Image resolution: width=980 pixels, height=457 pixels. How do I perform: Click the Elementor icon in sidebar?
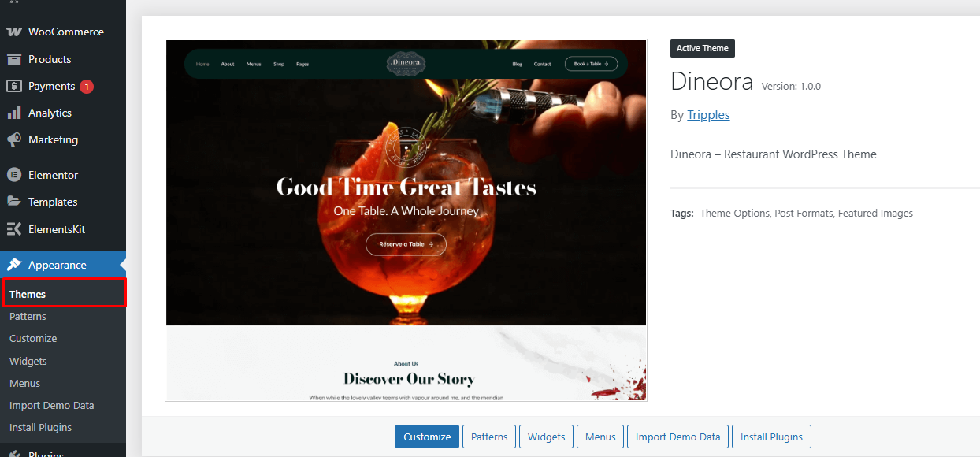coord(14,175)
